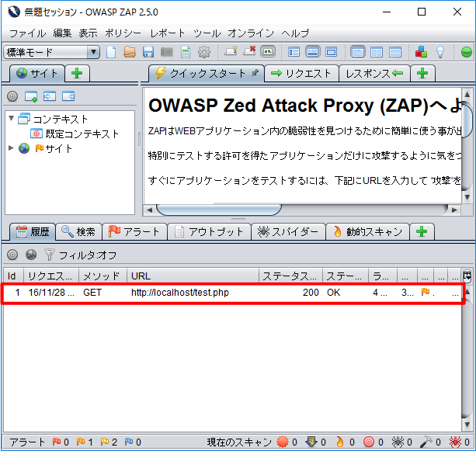The image size is (476, 451).
Task: Switch to the レスポンス tab
Action: pos(374,73)
